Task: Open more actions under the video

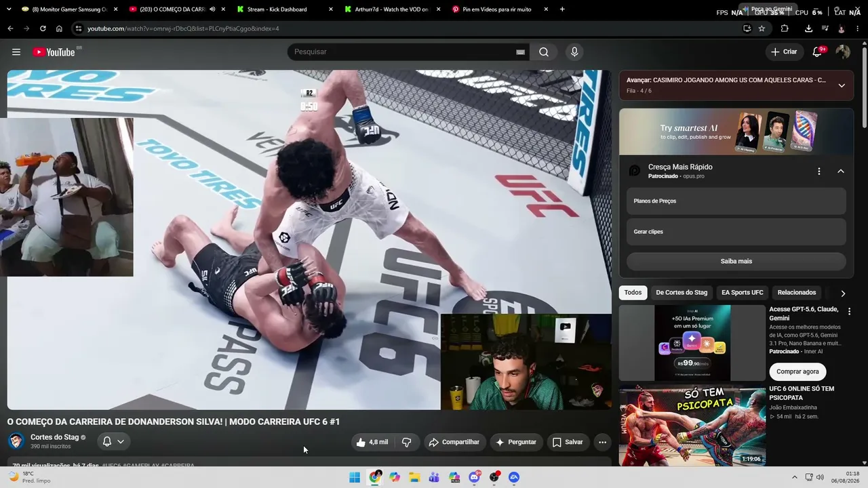Action: tap(602, 442)
